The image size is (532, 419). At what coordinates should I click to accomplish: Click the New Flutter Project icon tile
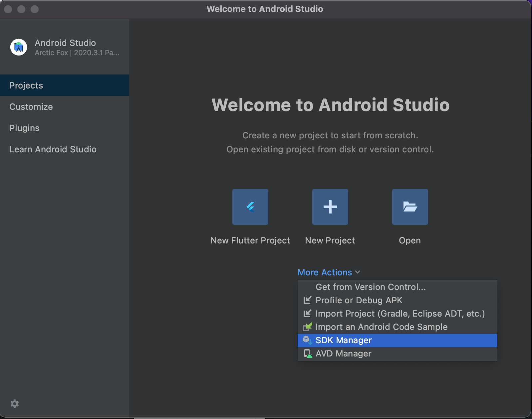pyautogui.click(x=250, y=207)
